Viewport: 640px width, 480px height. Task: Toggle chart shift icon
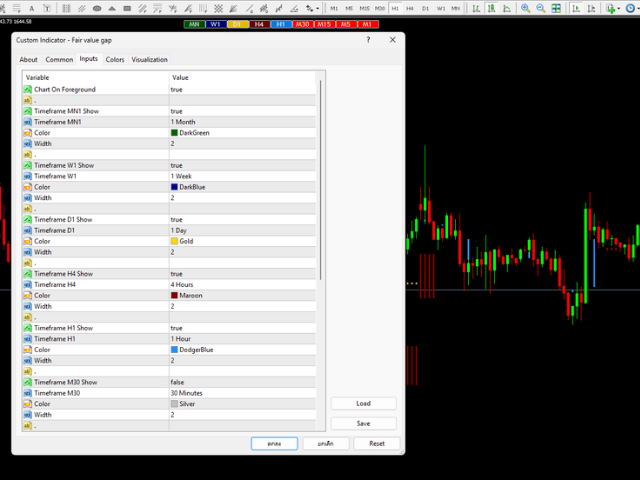pyautogui.click(x=591, y=9)
